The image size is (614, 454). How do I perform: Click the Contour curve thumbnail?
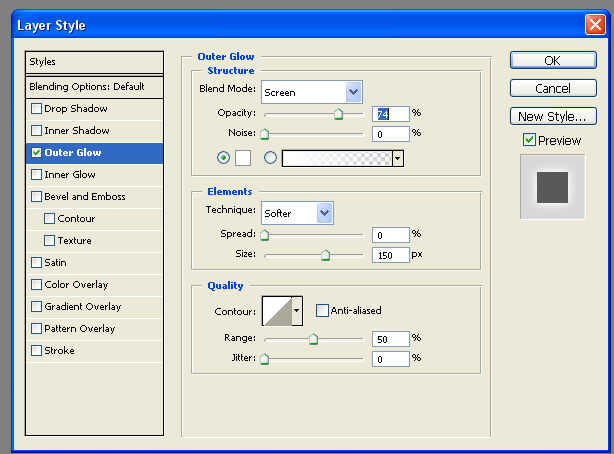pos(278,311)
